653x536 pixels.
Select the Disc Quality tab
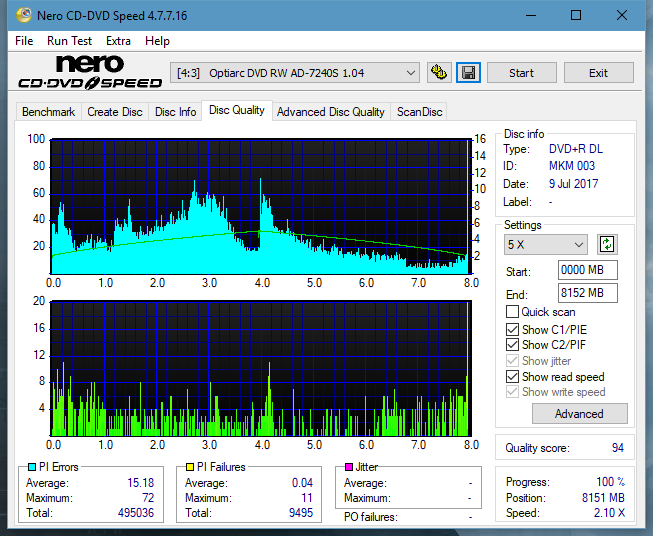coord(237,110)
